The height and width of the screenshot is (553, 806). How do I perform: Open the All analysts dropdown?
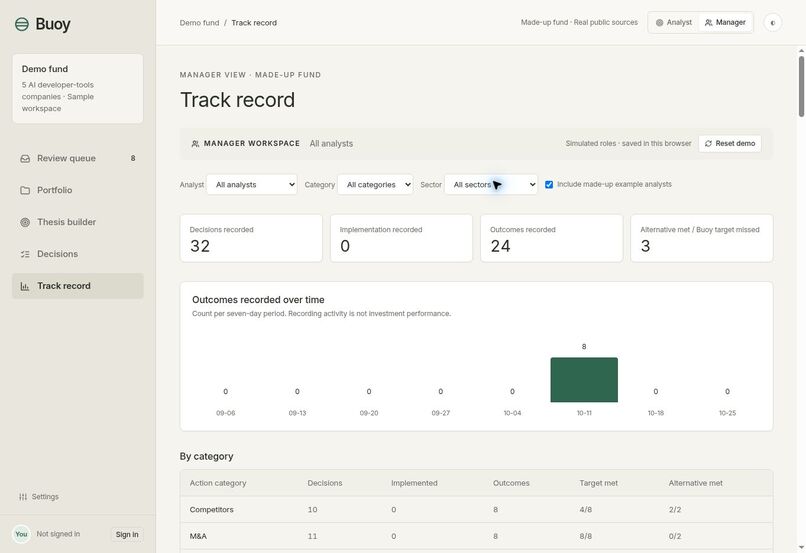click(x=251, y=185)
